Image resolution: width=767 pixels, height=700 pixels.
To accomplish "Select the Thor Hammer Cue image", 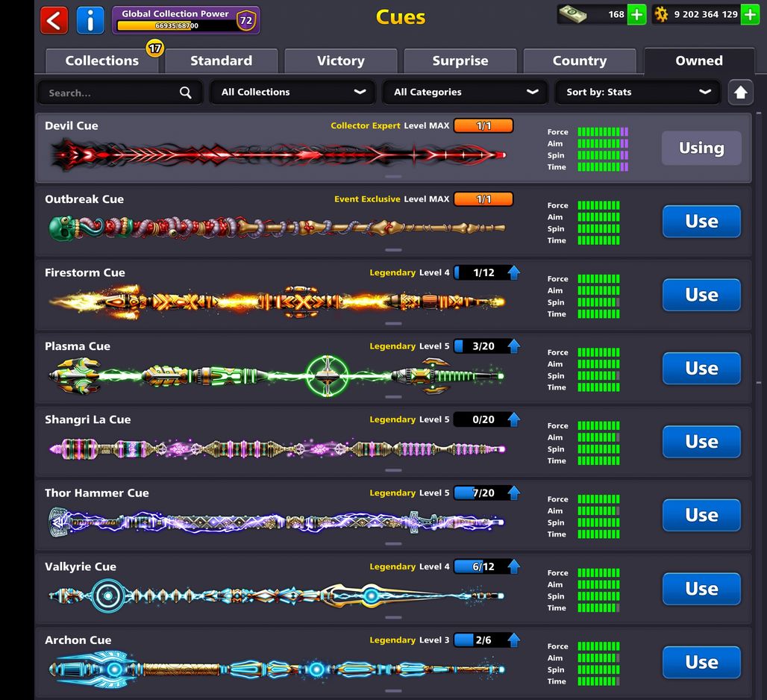I will point(276,522).
